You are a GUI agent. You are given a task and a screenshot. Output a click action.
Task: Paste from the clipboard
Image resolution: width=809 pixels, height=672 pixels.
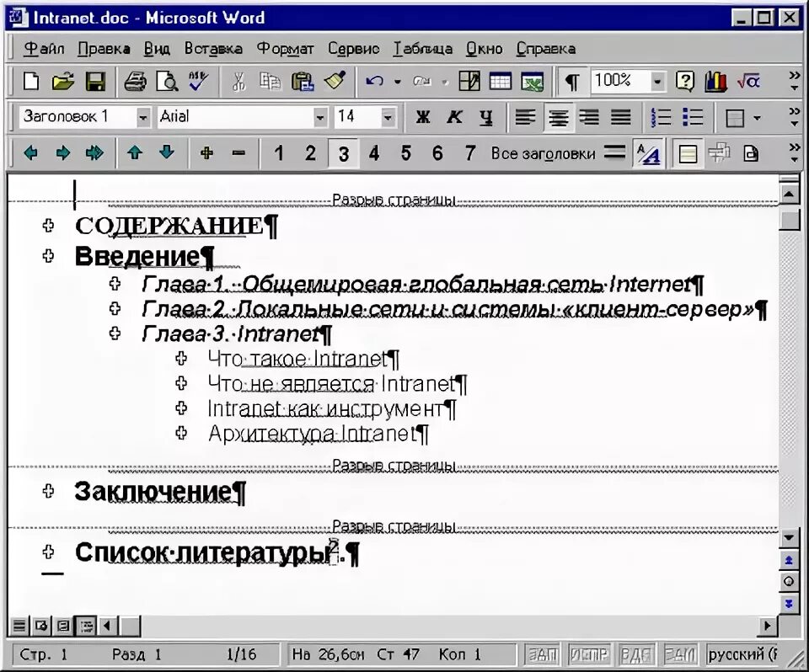303,82
